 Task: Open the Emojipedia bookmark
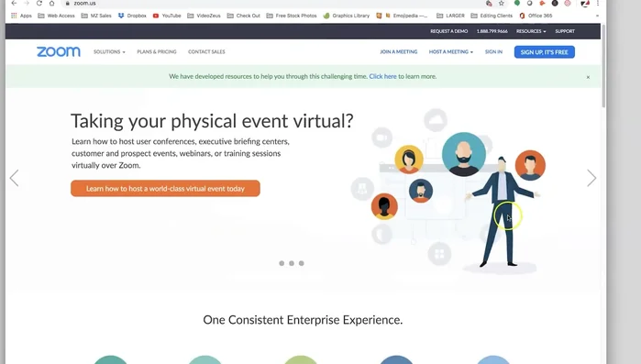click(407, 16)
